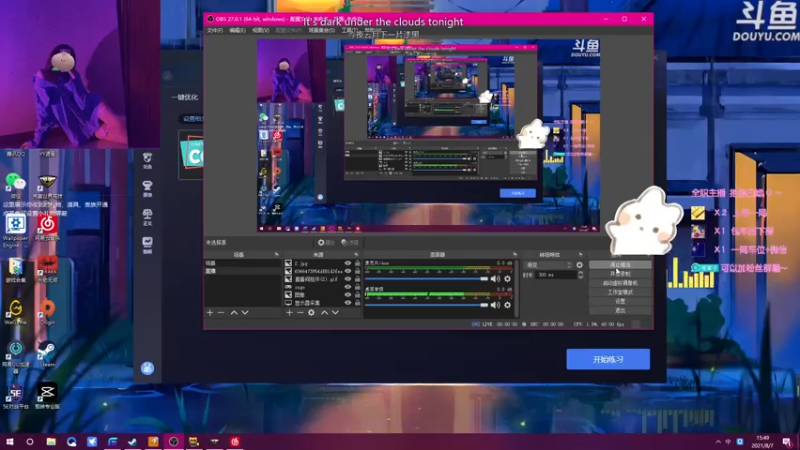The width and height of the screenshot is (800, 450).
Task: Toggle lock on the 显示器采集 source
Action: 358,303
